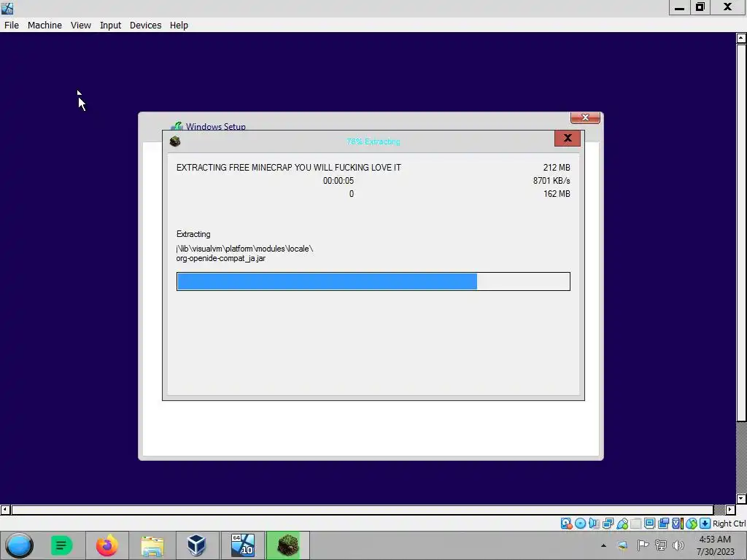Open VirtualBox Manager from the taskbar
This screenshot has width=747, height=560.
click(x=196, y=545)
